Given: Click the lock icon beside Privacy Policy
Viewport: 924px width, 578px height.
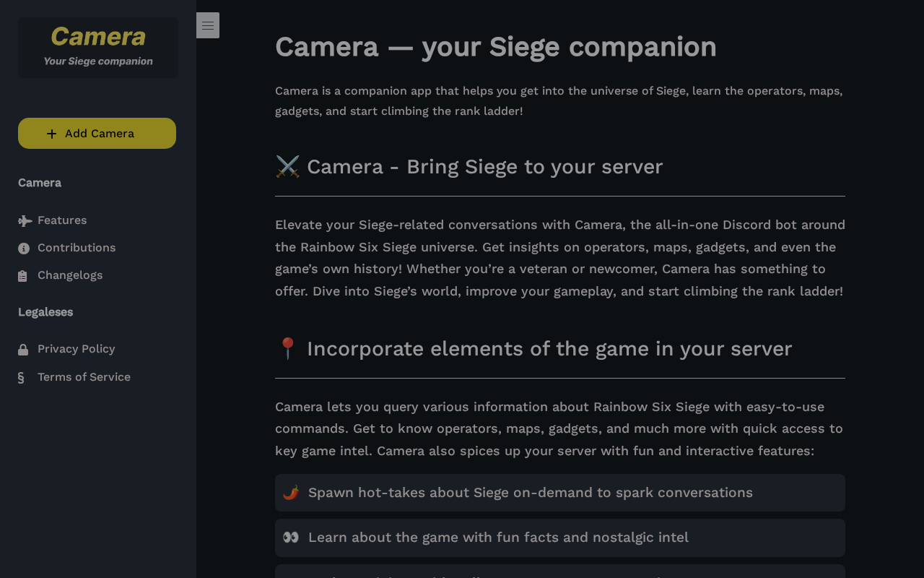Looking at the screenshot, I should click(23, 350).
